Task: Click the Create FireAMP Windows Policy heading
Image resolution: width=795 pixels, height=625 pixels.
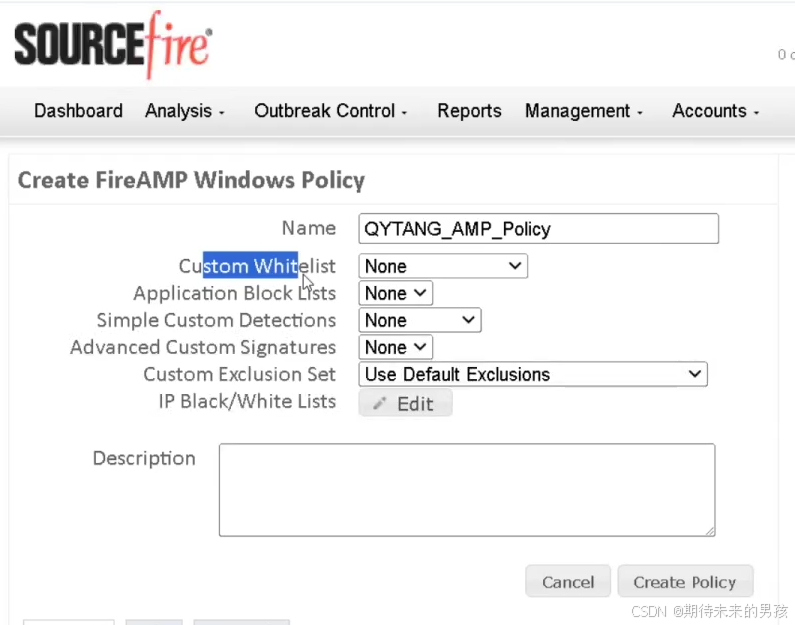Action: [x=191, y=180]
